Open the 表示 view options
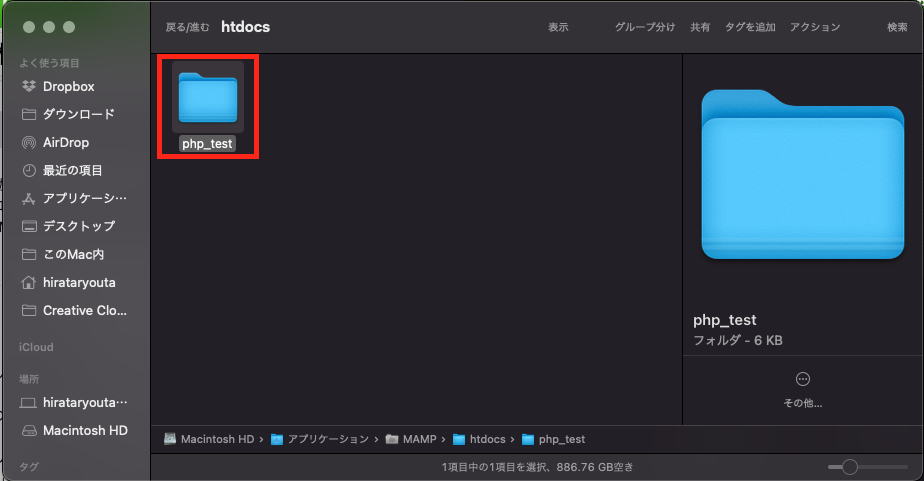This screenshot has width=924, height=481. (558, 27)
